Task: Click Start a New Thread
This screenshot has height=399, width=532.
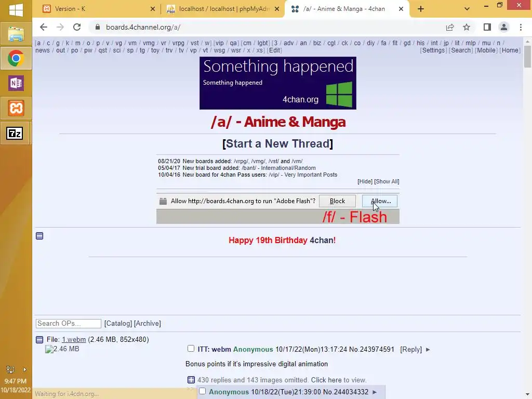Action: [x=277, y=143]
